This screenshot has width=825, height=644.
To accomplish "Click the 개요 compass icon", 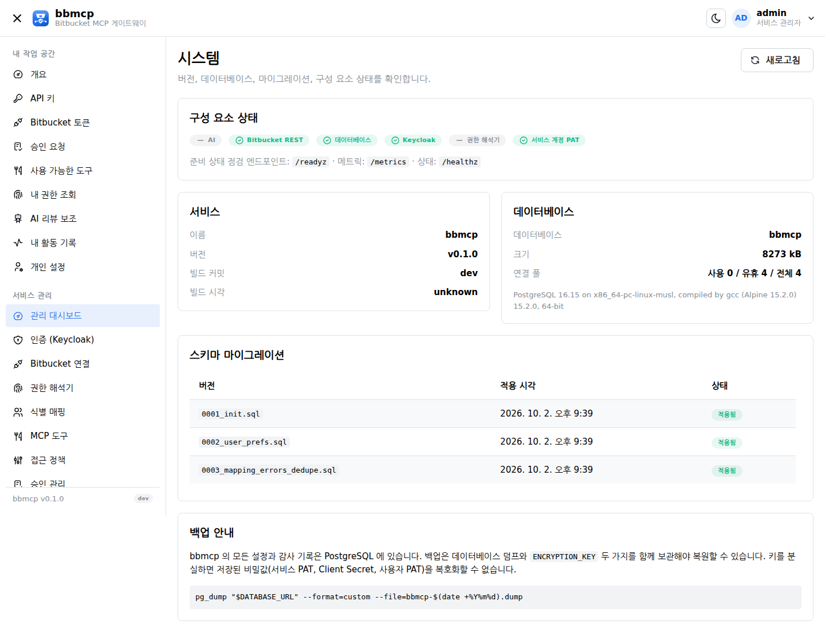I will pos(18,74).
